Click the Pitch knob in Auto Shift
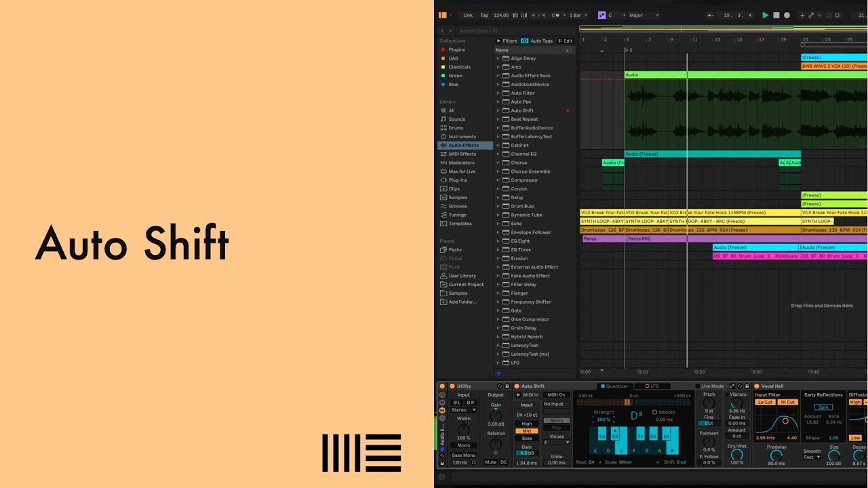Image resolution: width=868 pixels, height=488 pixels. click(x=709, y=403)
